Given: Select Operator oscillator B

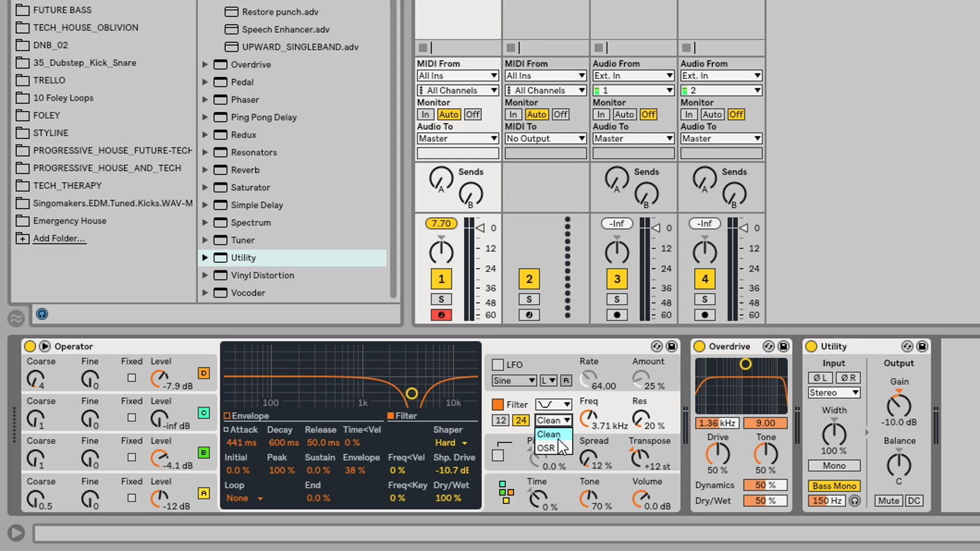Looking at the screenshot, I should click(x=204, y=453).
